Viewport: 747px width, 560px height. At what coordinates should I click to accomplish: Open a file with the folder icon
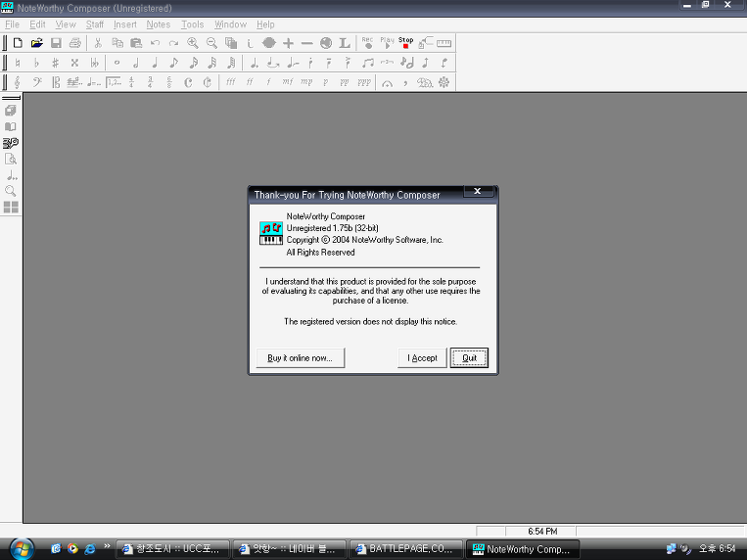36,43
